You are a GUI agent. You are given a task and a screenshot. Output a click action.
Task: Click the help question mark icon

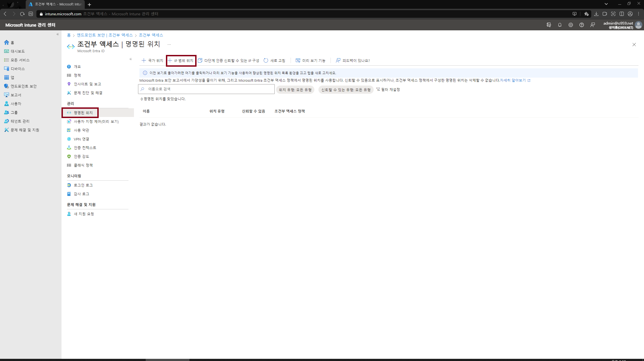pyautogui.click(x=581, y=25)
